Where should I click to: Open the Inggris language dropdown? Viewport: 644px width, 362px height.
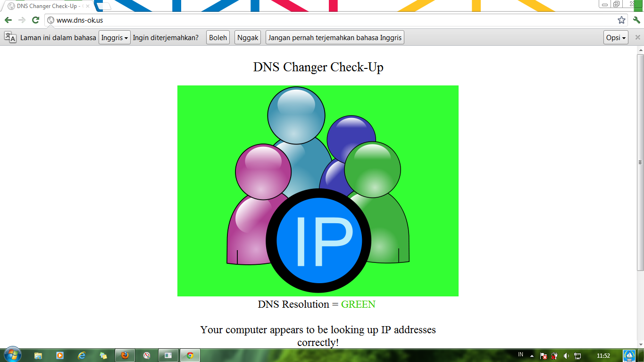[115, 38]
